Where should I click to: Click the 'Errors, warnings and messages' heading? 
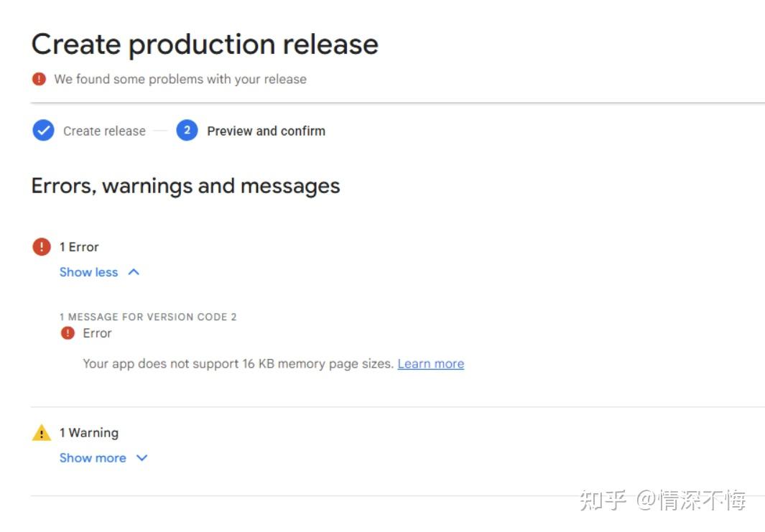(x=185, y=186)
